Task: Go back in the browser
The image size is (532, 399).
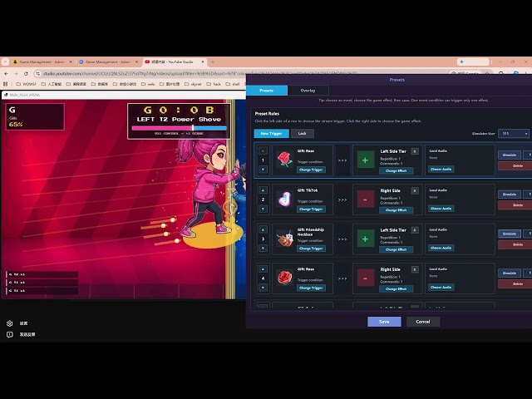Action: click(6, 74)
